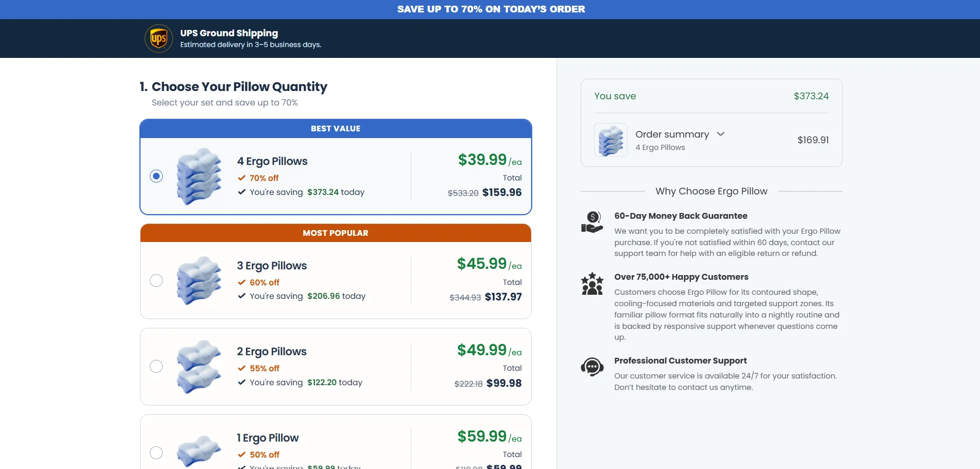Click the customer support headset icon
980x469 pixels.
(x=592, y=367)
